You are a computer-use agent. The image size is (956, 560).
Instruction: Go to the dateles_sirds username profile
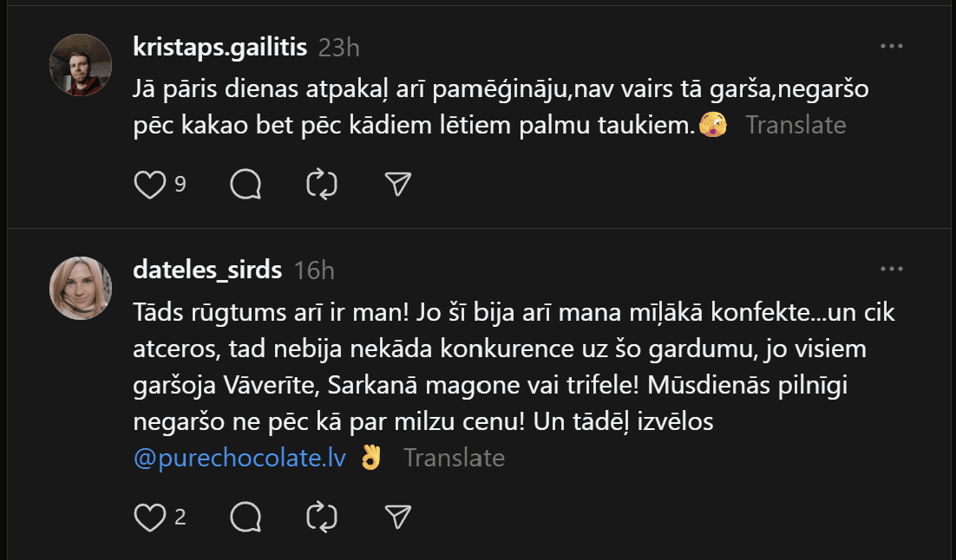pyautogui.click(x=208, y=270)
